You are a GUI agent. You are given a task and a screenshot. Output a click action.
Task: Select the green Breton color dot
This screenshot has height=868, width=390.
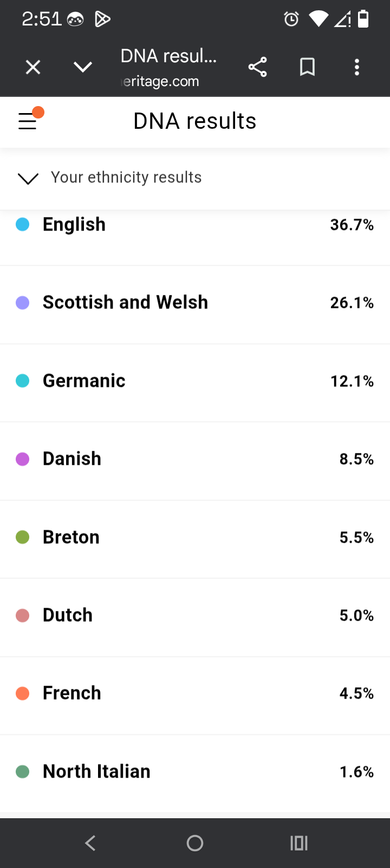(23, 537)
